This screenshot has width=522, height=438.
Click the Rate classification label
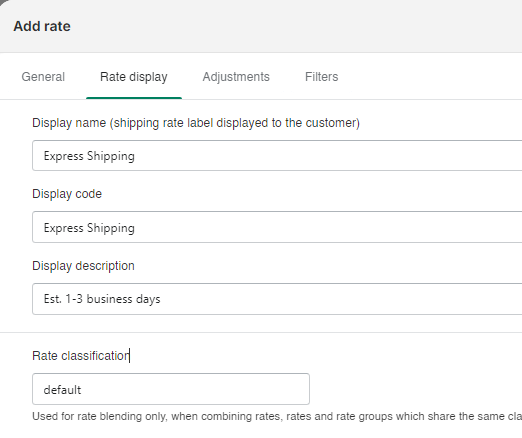81,356
